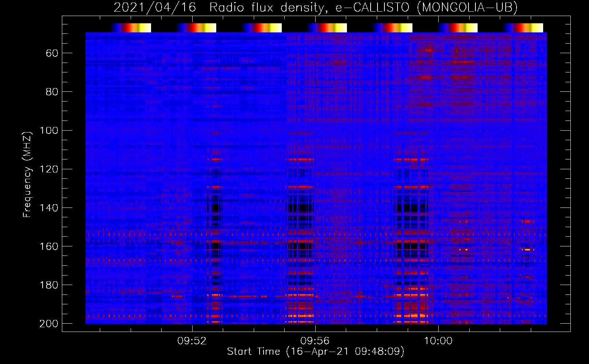Viewport: 589px width, 364px height.
Task: Click the plot title "2021/04/16 Radio flux density, e-CALLISTO (MONGOLIA-UB)"
Action: (316, 8)
